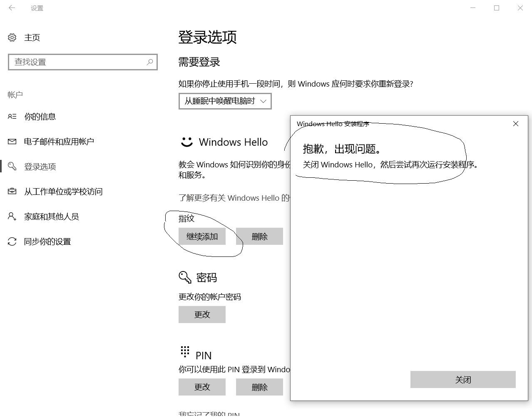The width and height of the screenshot is (532, 418).
Task: Click the 如果你停止使用手机一段时间 question text
Action: pyautogui.click(x=296, y=84)
